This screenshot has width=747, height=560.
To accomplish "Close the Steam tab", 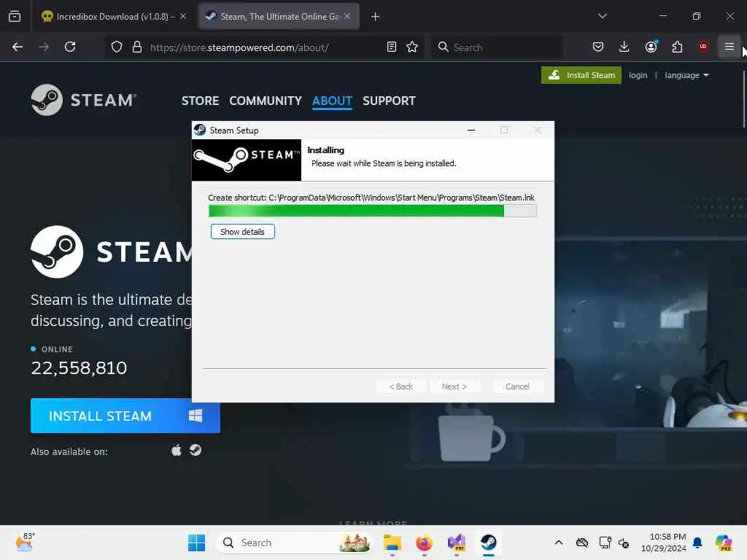I will point(347,16).
